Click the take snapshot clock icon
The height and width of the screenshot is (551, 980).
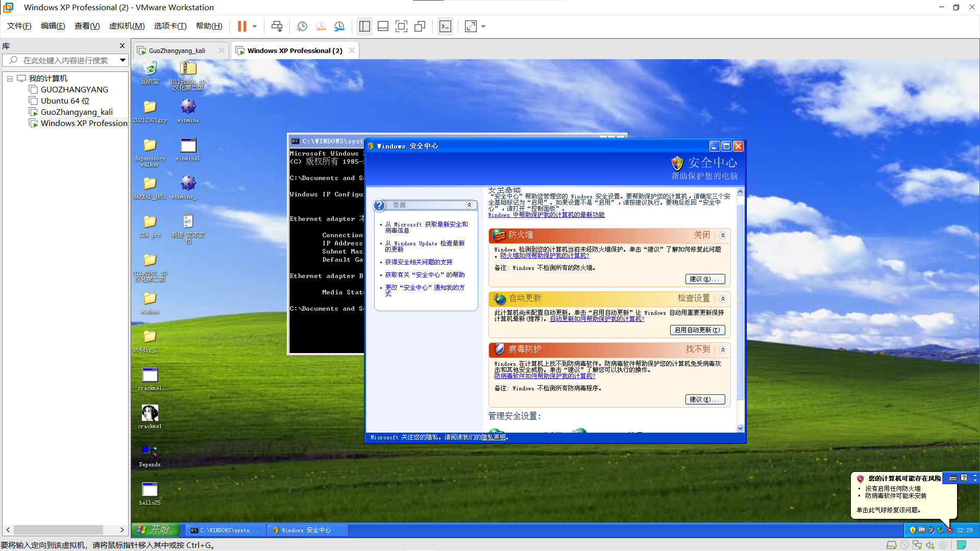[302, 27]
